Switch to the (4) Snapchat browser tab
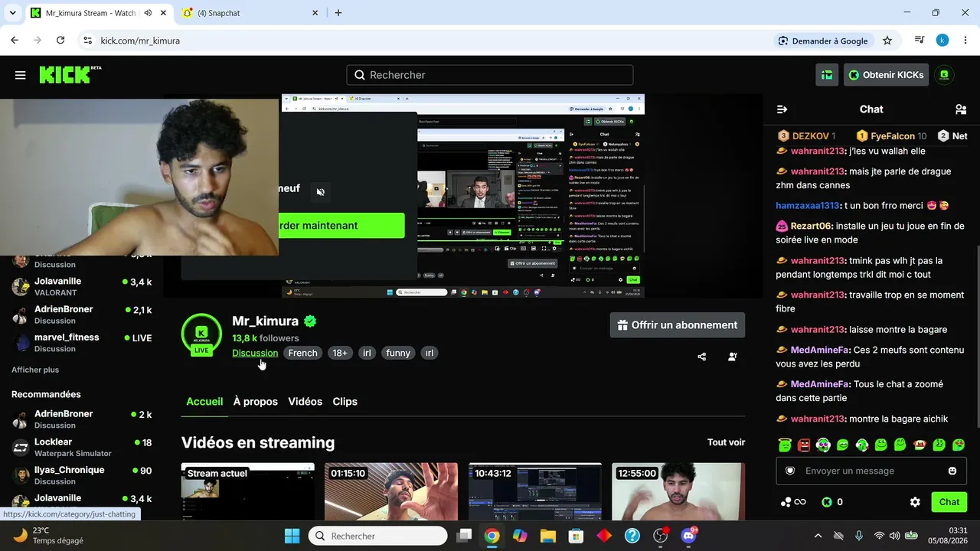 (250, 13)
